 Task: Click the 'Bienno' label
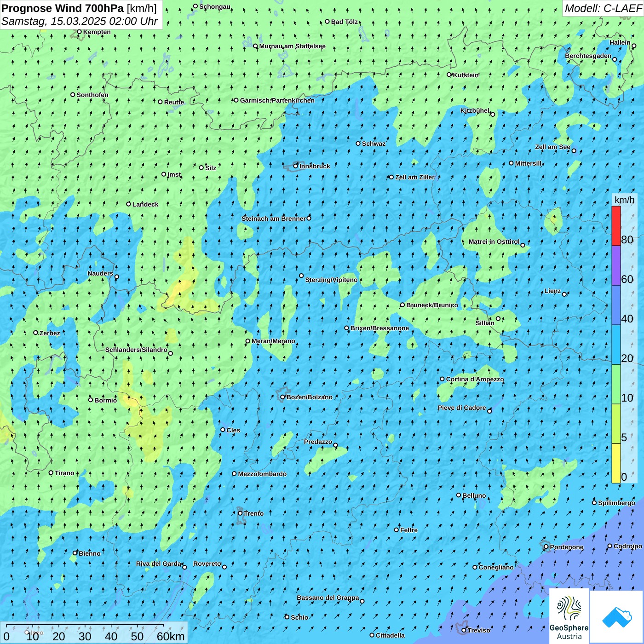pos(89,553)
